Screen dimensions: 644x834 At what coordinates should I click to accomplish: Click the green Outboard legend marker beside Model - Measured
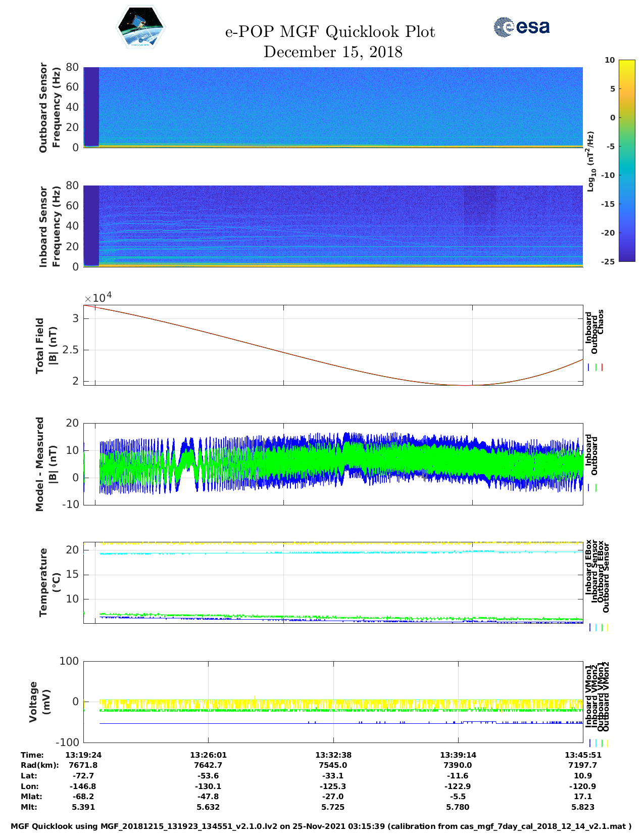(596, 488)
